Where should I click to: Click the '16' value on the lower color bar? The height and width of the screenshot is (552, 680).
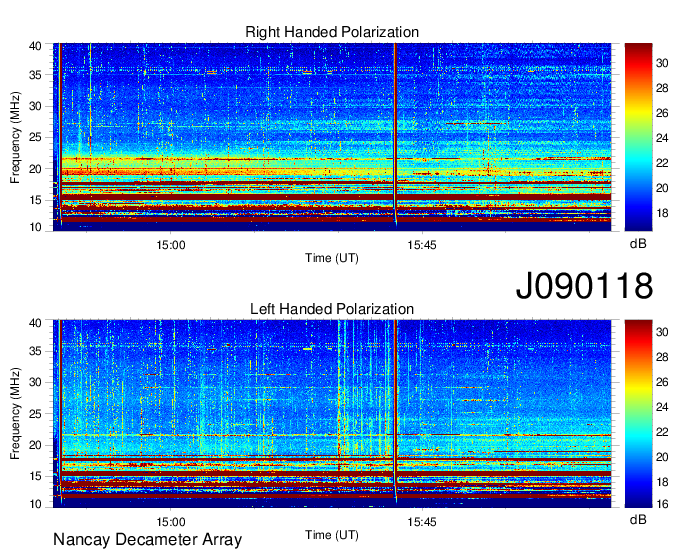(x=662, y=504)
